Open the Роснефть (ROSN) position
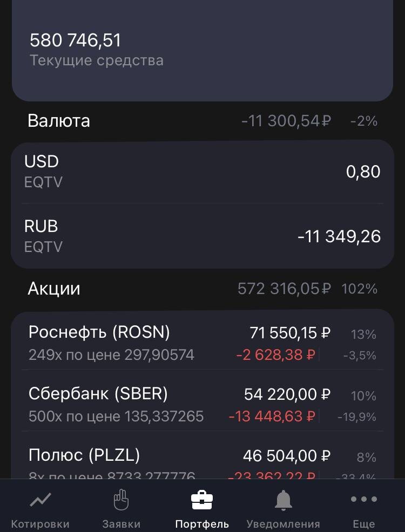Image resolution: width=405 pixels, height=532 pixels. (x=202, y=343)
